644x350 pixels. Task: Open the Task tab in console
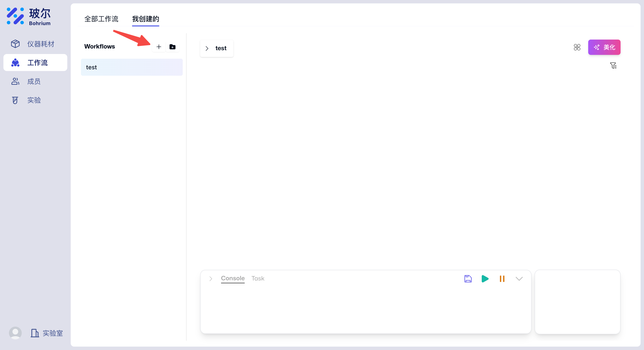(258, 278)
